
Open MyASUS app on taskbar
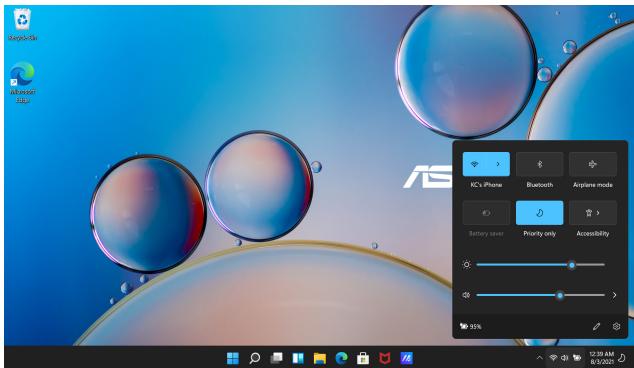pyautogui.click(x=406, y=358)
